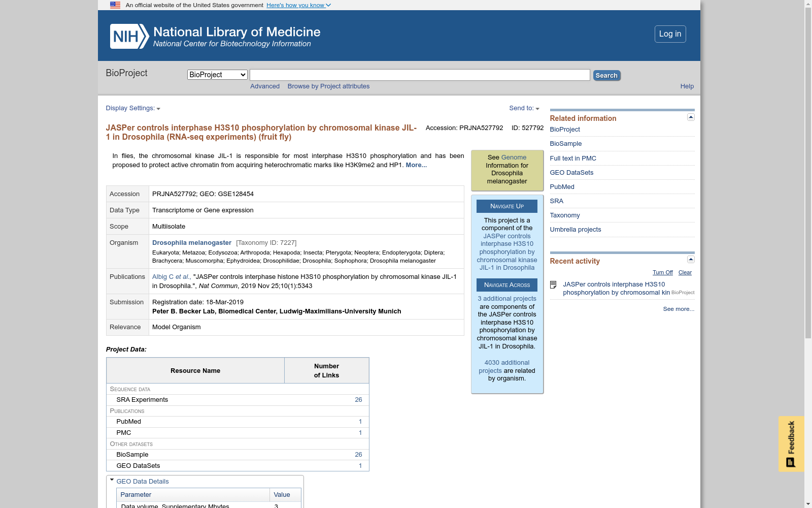812x508 pixels.
Task: Select BioProject under Related information
Action: 565,130
